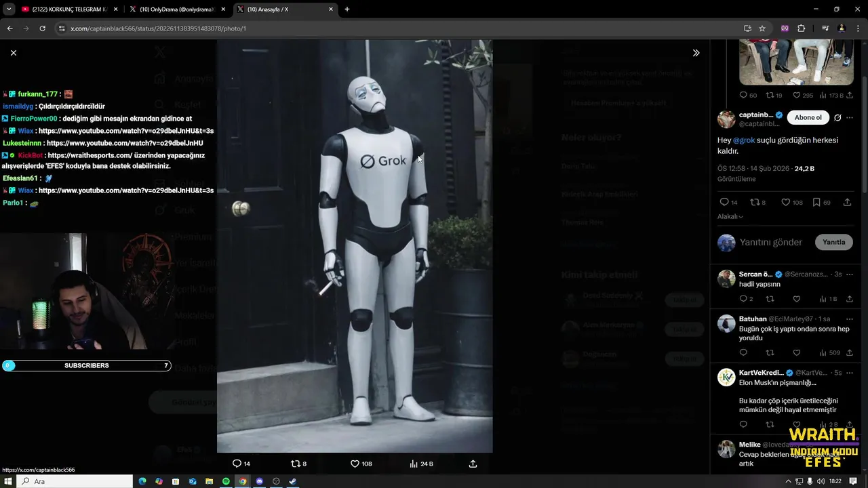Click the x.com address bar
This screenshot has width=868, height=488.
pos(400,28)
